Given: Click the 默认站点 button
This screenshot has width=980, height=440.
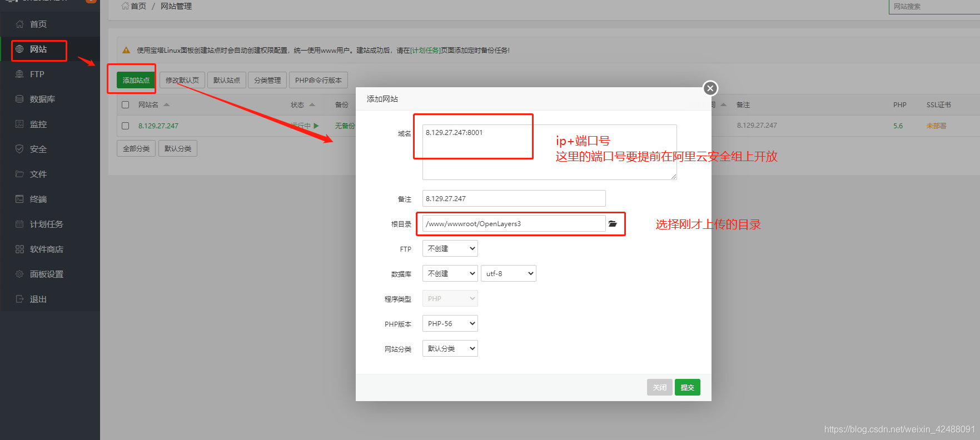Looking at the screenshot, I should [x=227, y=80].
